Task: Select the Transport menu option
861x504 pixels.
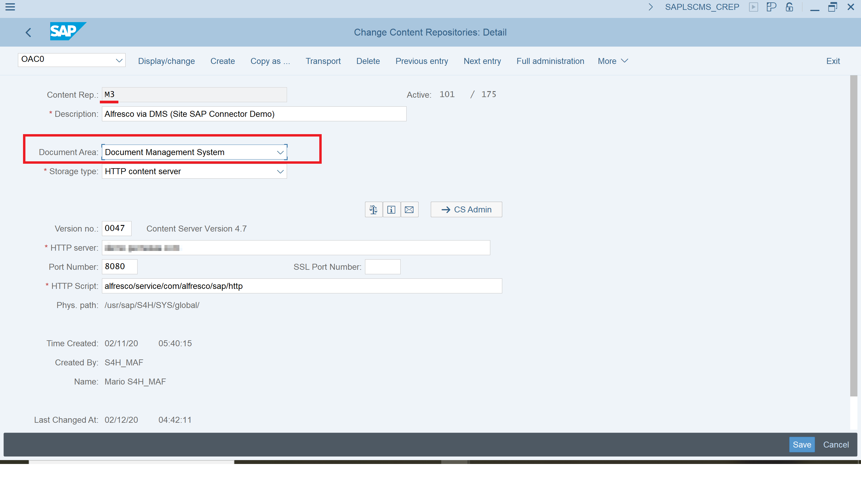Action: (x=323, y=61)
